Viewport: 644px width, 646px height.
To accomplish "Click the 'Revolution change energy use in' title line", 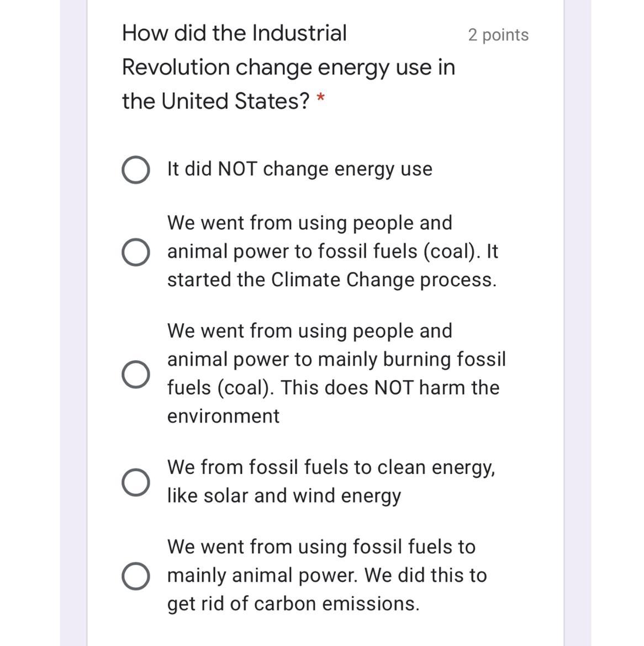I will 288,67.
